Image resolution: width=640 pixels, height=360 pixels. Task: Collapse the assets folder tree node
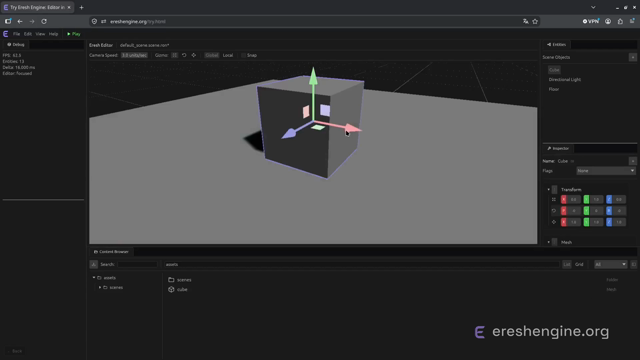click(94, 278)
